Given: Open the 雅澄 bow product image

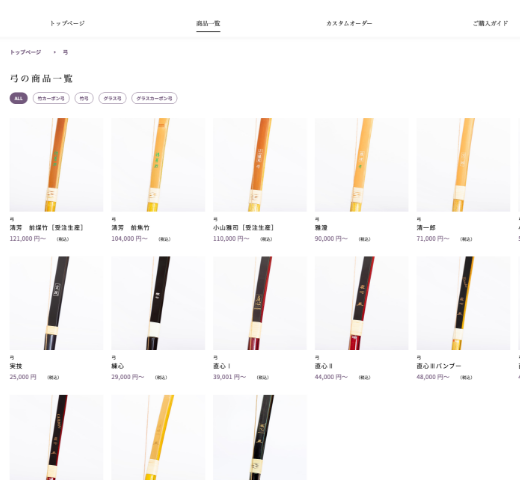Looking at the screenshot, I should click(361, 165).
